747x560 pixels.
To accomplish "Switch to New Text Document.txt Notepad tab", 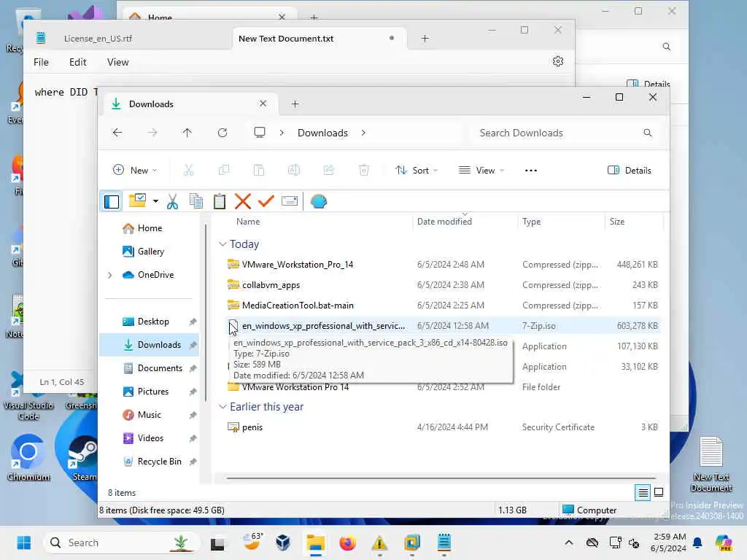I will point(286,39).
